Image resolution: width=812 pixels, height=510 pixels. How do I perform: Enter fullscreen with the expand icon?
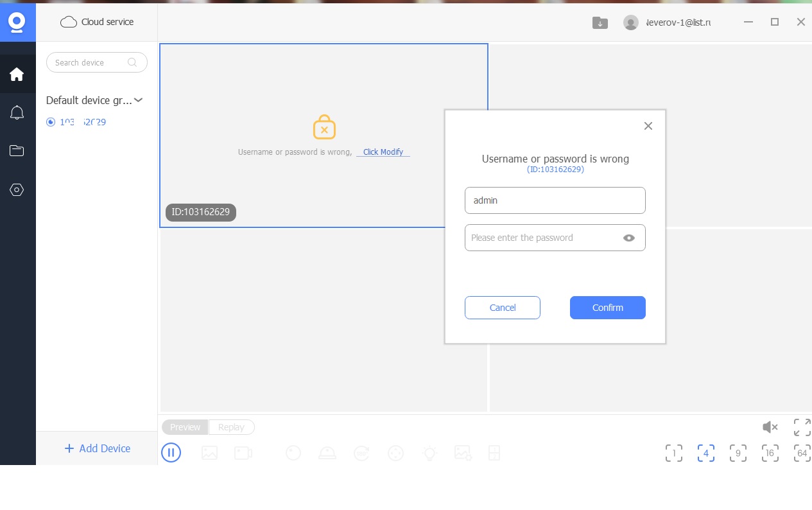802,427
